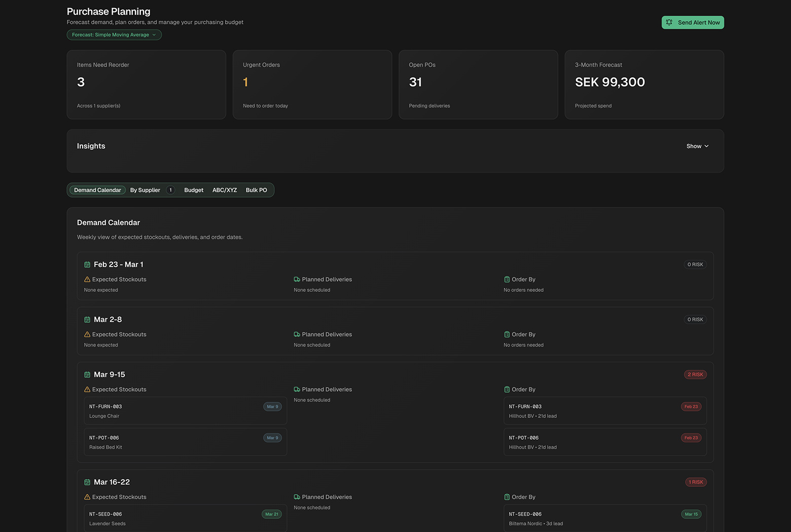
Task: Click the bell icon in Send Alert Now
Action: [x=669, y=22]
